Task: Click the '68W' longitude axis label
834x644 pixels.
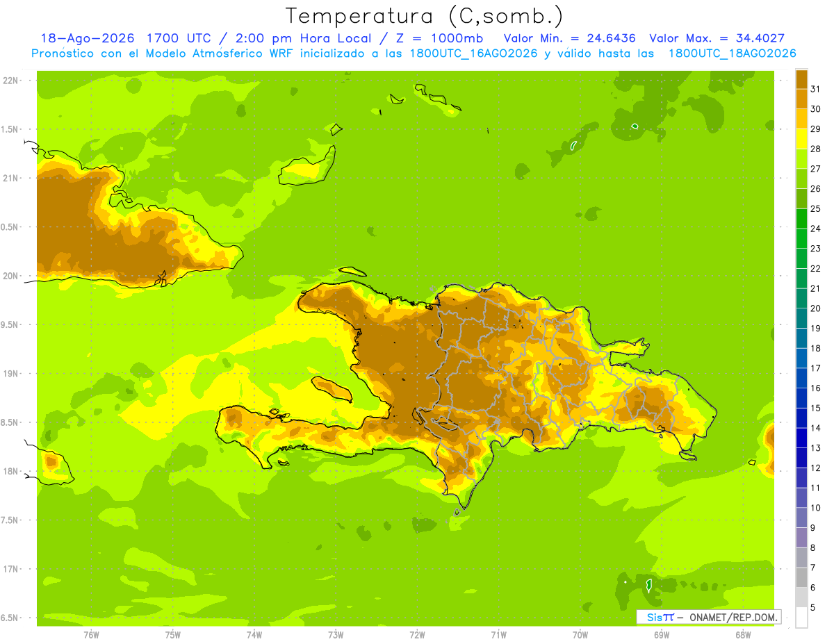Action: click(742, 634)
